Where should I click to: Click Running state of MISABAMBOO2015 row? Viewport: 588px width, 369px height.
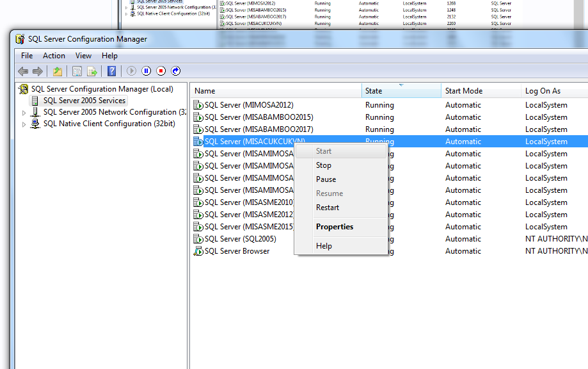click(379, 117)
